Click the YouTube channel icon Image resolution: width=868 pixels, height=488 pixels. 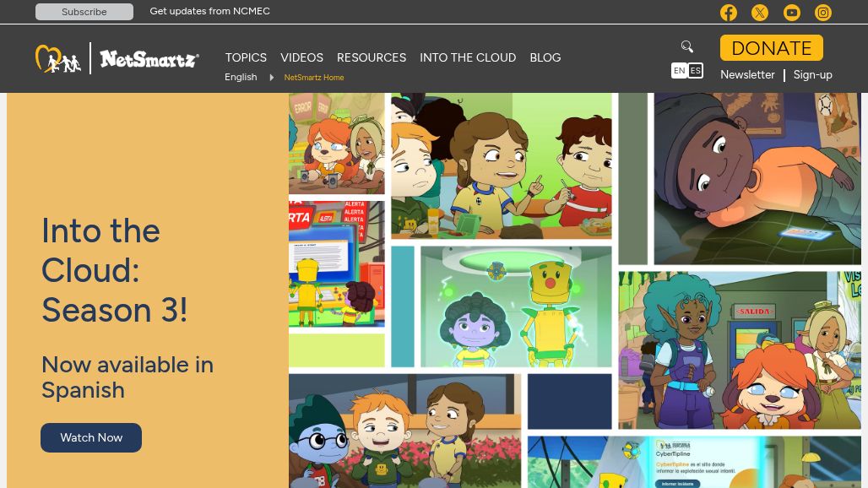click(791, 13)
